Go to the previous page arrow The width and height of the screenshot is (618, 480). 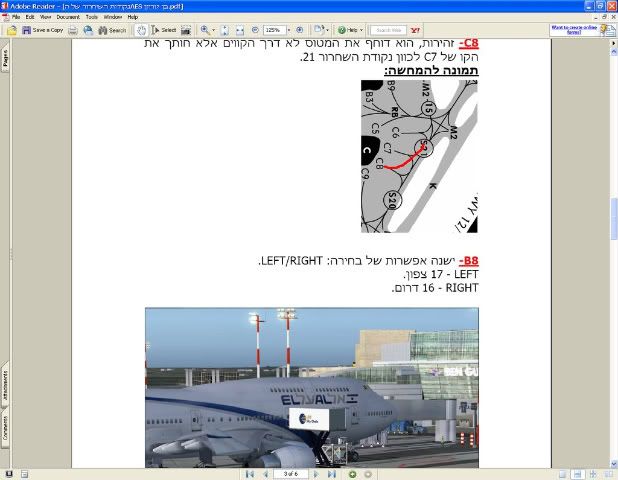pos(264,473)
